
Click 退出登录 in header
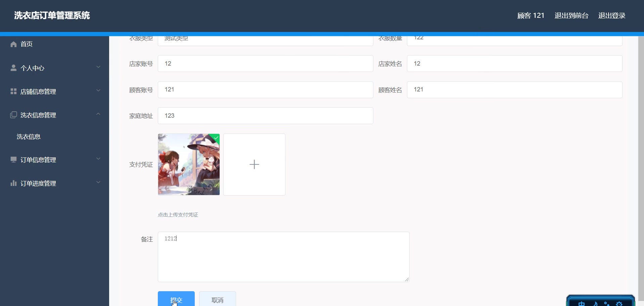612,15
